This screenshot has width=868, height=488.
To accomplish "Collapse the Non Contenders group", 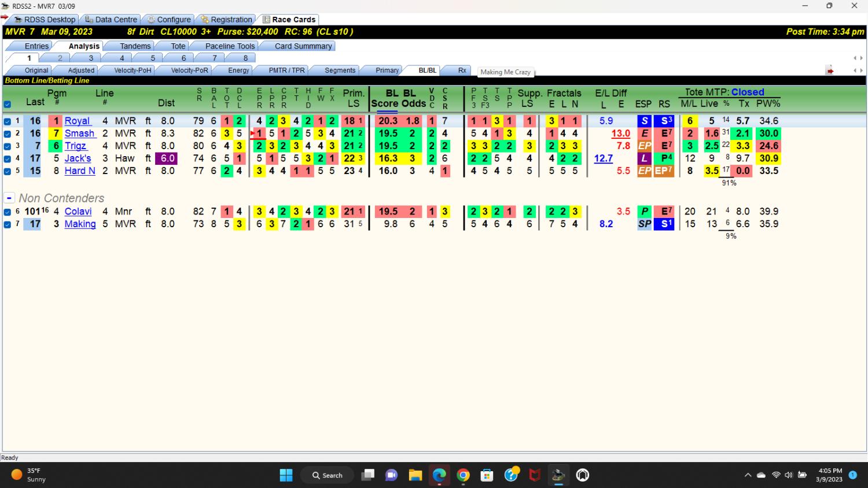I will (9, 198).
